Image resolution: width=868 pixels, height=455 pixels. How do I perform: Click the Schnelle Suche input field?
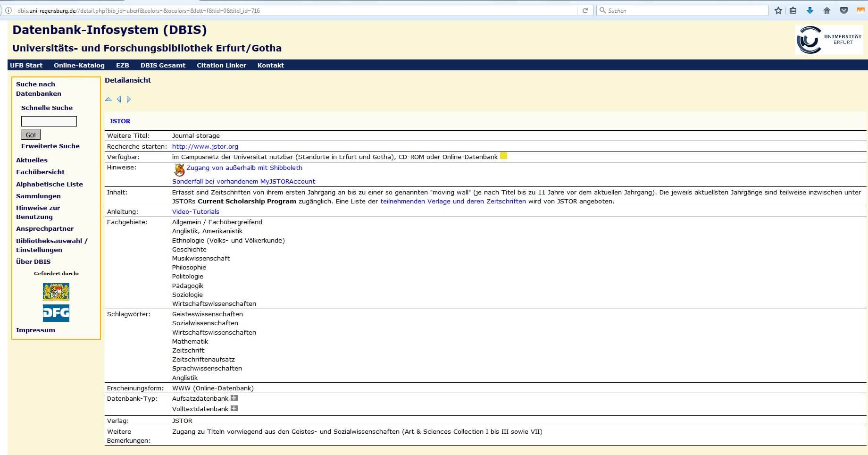tap(49, 121)
